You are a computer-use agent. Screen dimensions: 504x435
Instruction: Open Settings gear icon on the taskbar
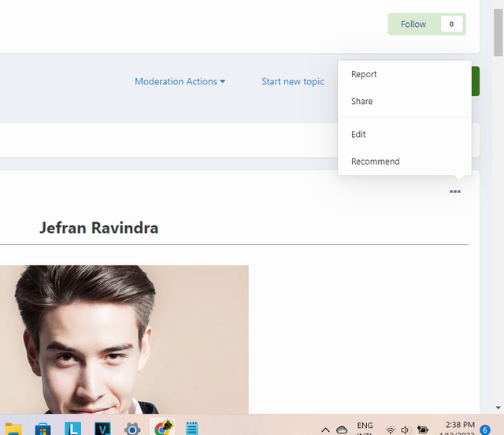pyautogui.click(x=132, y=429)
